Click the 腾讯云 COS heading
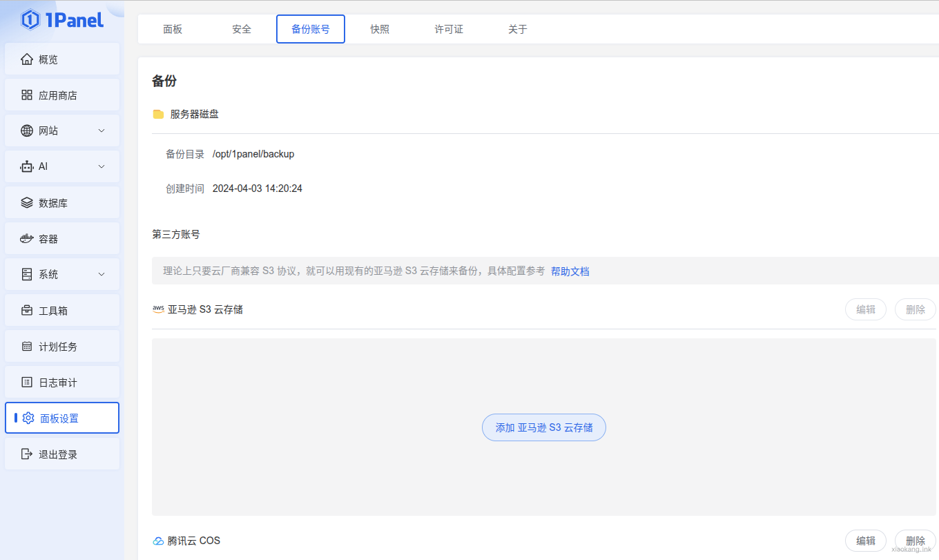The height and width of the screenshot is (560, 939). pos(194,541)
